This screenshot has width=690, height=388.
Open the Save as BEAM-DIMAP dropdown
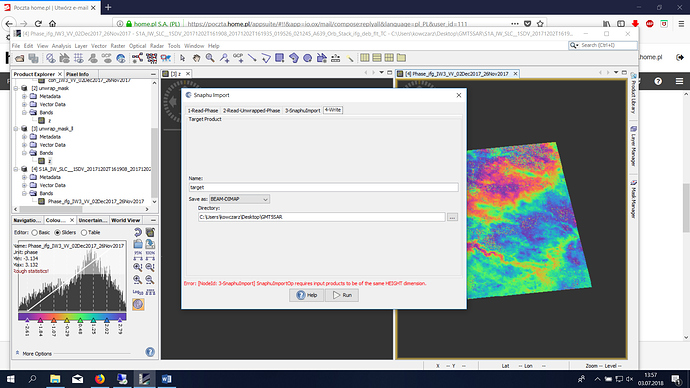click(x=239, y=199)
